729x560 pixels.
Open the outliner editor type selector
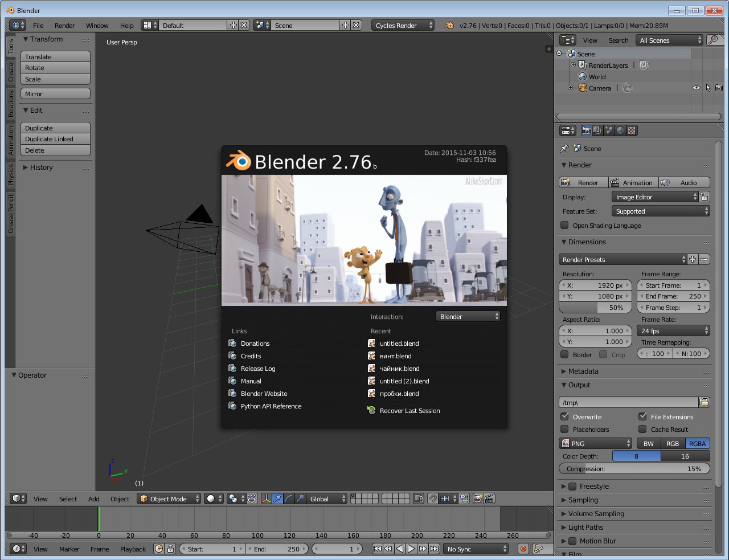(568, 40)
